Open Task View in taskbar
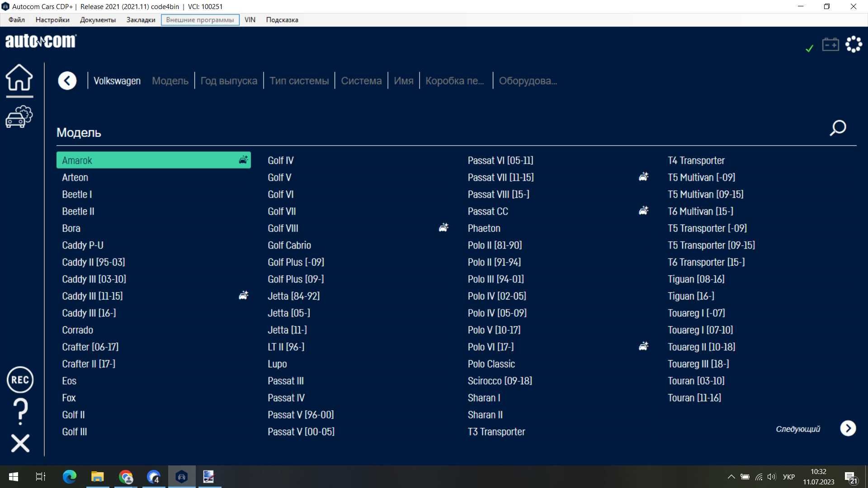 pos(41,477)
